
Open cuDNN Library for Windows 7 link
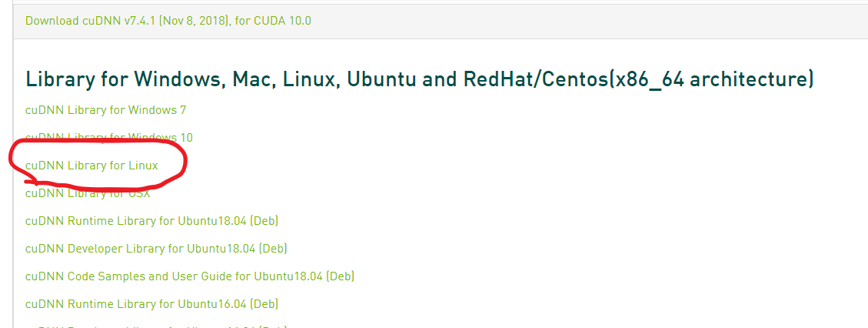[x=106, y=109]
